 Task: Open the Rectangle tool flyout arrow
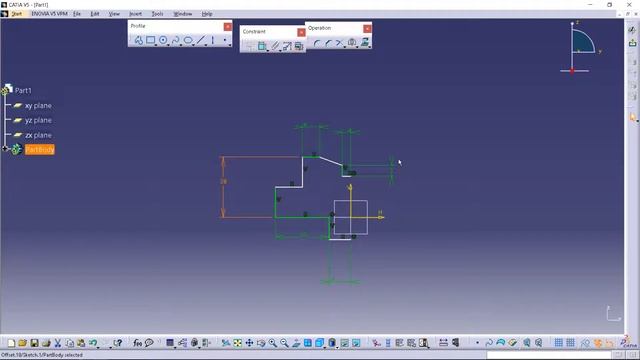pos(156,44)
